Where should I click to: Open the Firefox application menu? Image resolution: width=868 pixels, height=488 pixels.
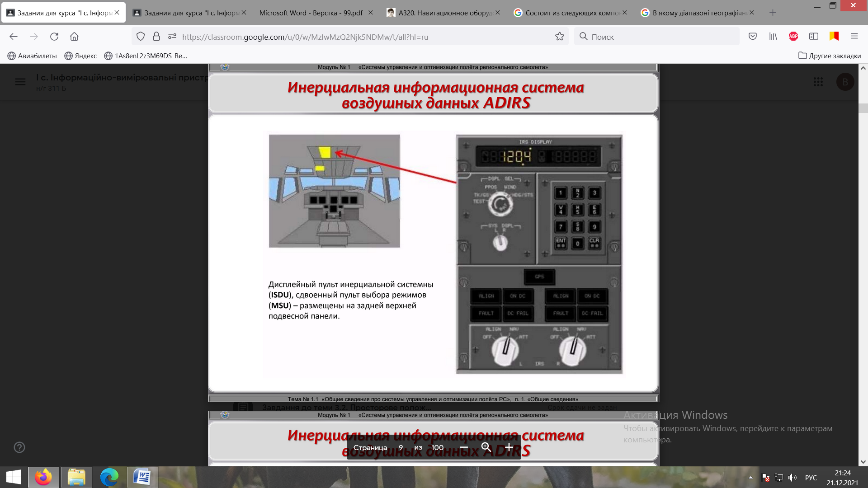(x=854, y=37)
